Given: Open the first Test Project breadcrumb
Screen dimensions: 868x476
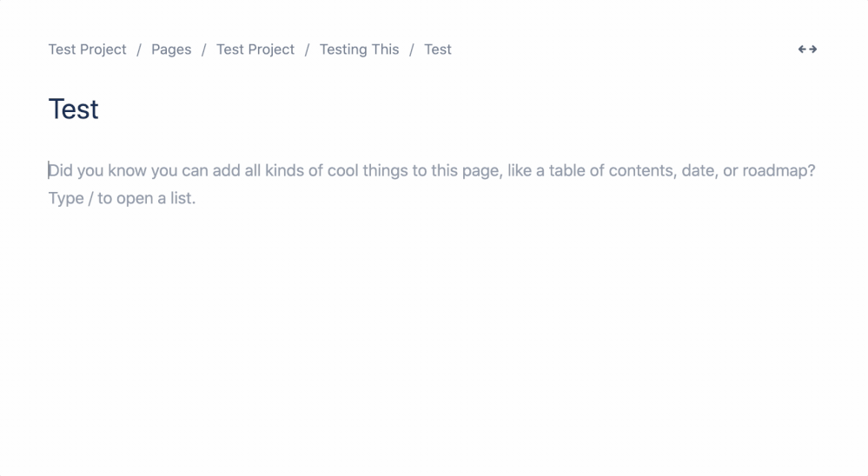Looking at the screenshot, I should point(88,50).
